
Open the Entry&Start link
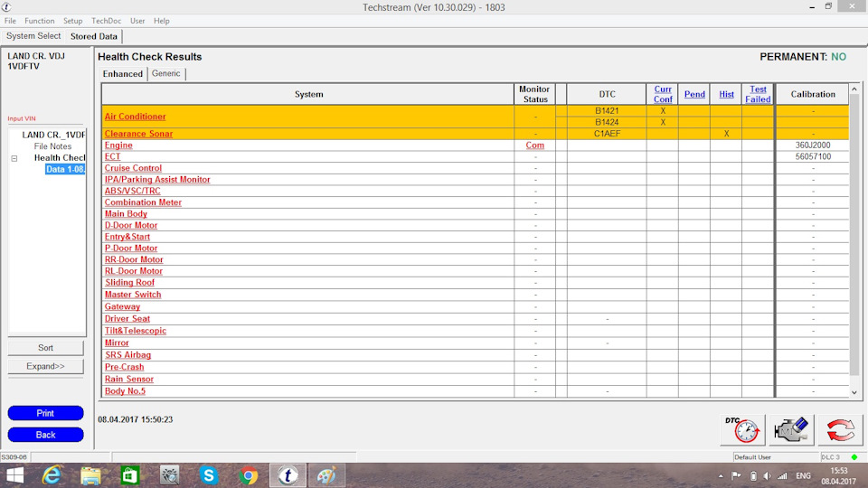pos(127,237)
